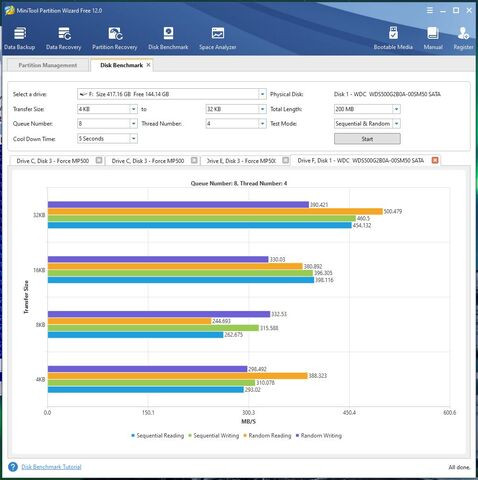
Task: Click the 'All done.' status text
Action: pos(459,467)
